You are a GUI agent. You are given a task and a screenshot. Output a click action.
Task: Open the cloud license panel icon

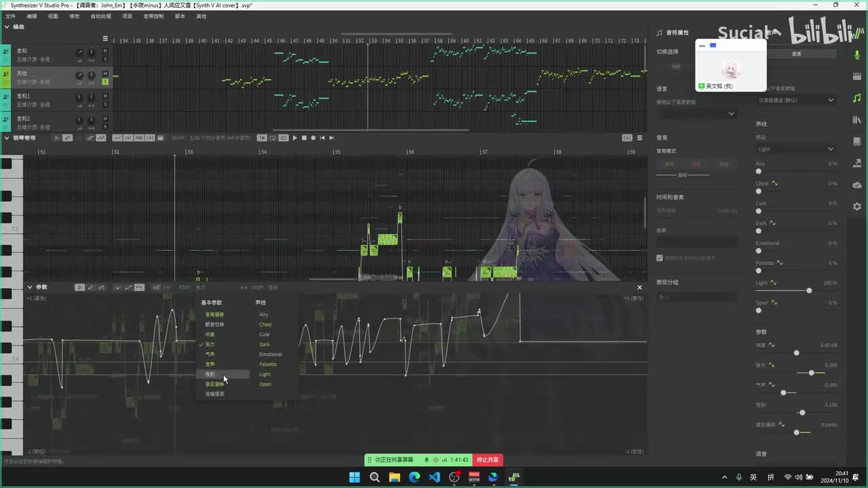tap(857, 185)
